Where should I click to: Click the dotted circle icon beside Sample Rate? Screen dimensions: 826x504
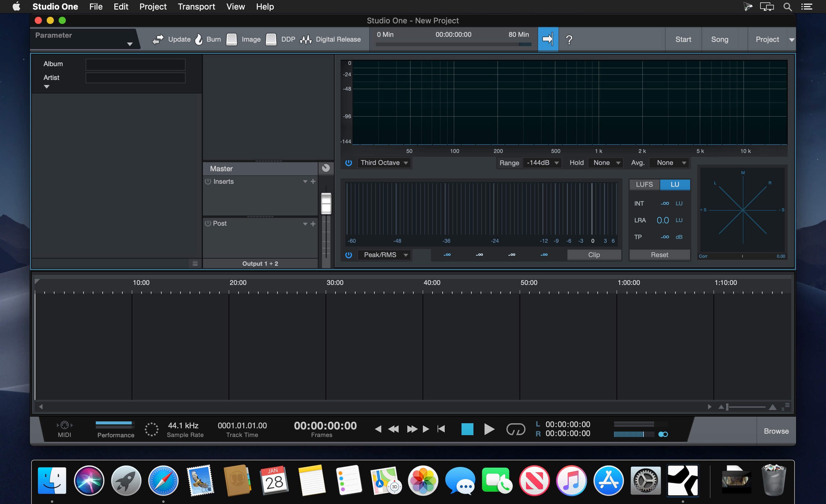[x=151, y=429]
